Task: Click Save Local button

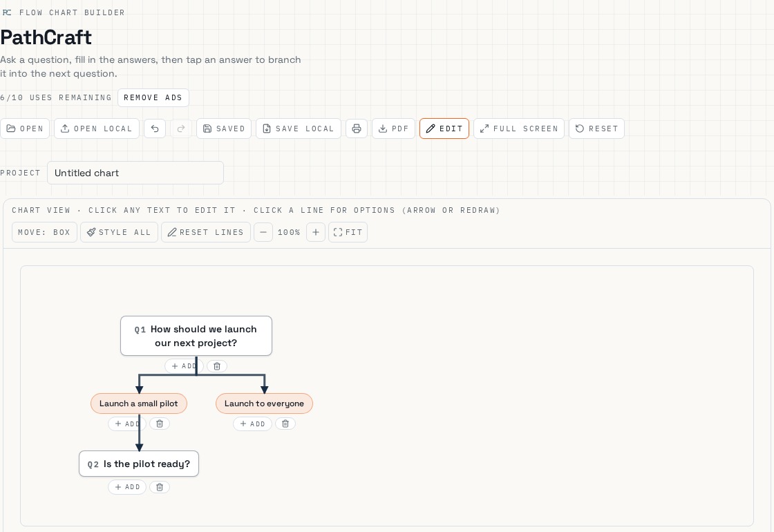Action: click(x=299, y=129)
